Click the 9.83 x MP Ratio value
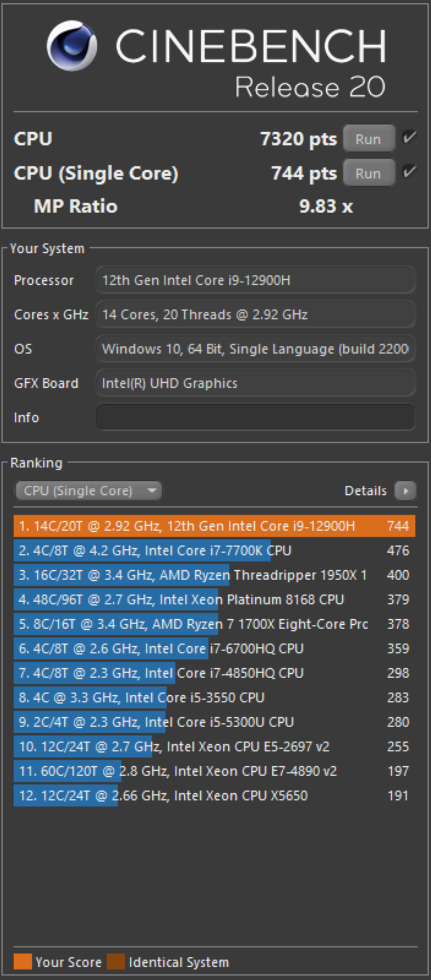431x980 pixels. [326, 206]
